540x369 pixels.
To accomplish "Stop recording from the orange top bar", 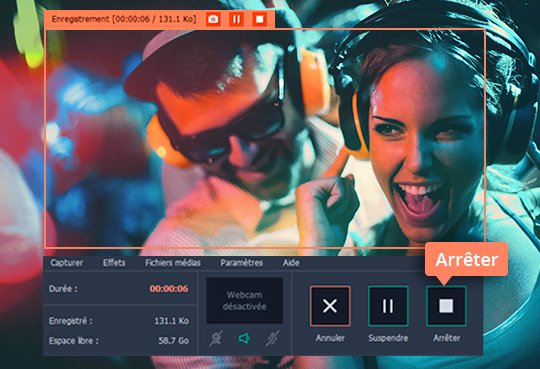I will point(259,19).
